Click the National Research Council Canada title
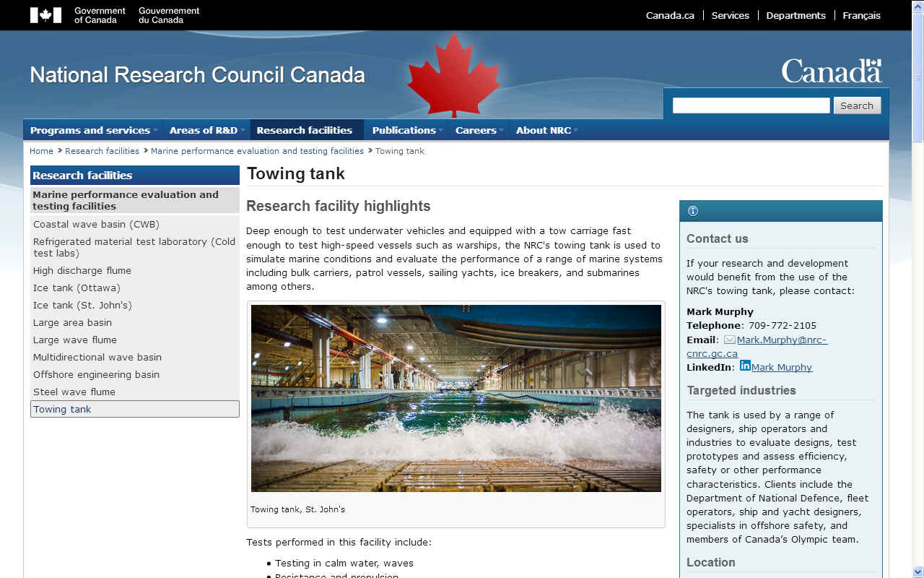This screenshot has width=924, height=578. pyautogui.click(x=197, y=75)
